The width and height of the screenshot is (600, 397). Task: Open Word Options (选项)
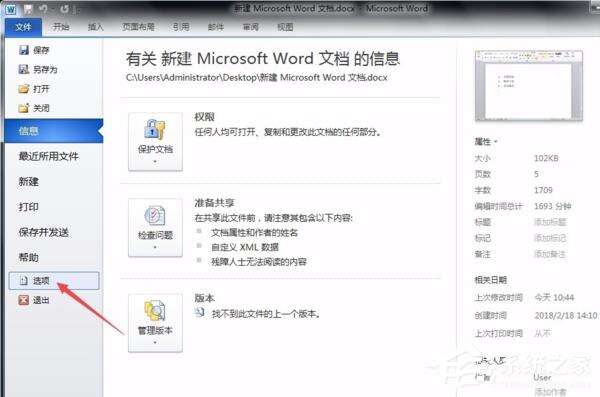54,281
